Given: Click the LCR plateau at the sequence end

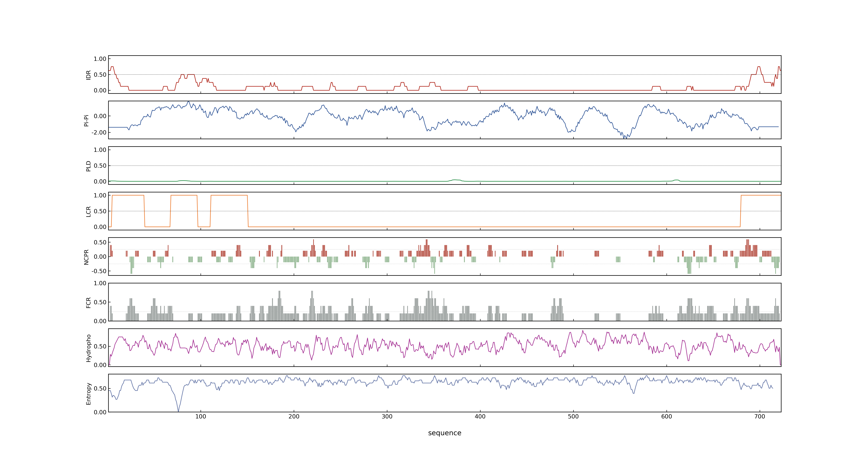Looking at the screenshot, I should [761, 195].
